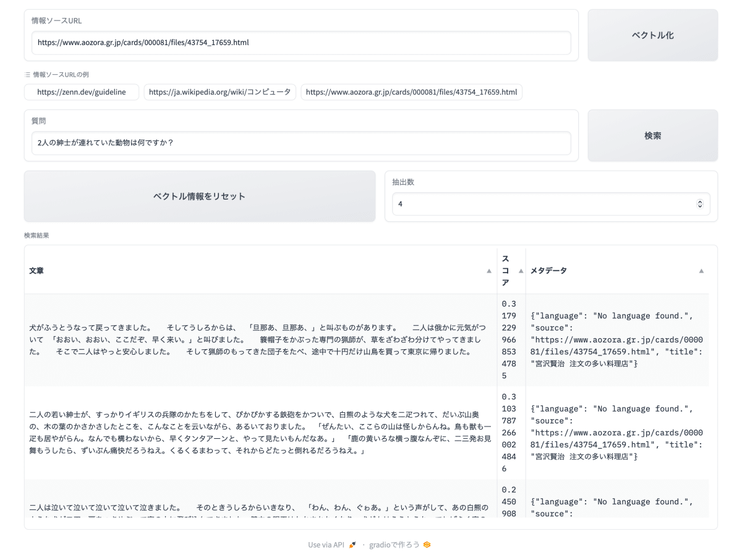Click the score cell beginning 0.3179
The width and height of the screenshot is (742, 560).
511,340
